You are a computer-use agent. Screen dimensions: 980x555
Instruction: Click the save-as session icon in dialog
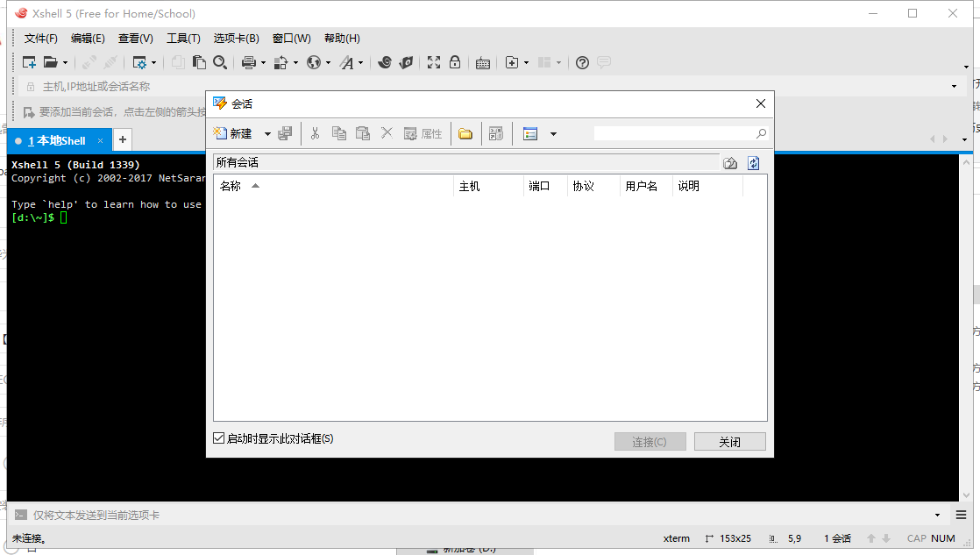pos(285,133)
